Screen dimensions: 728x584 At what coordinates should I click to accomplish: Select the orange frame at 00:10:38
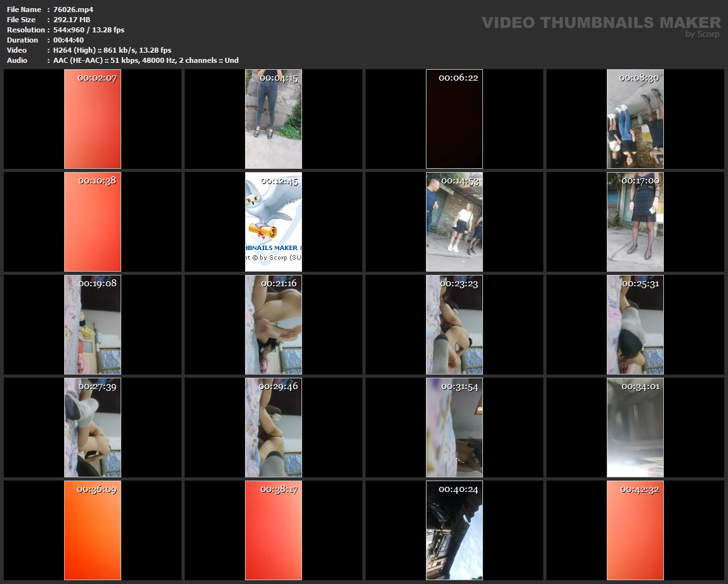(x=93, y=222)
